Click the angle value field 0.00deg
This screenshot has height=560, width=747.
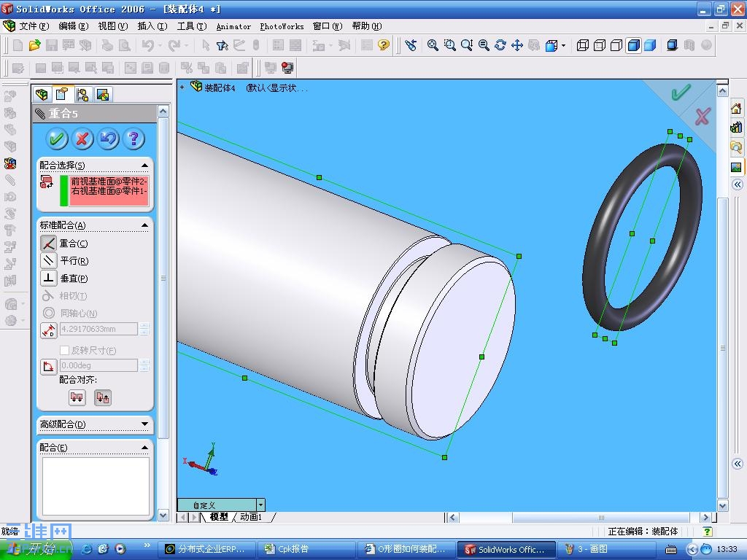98,365
